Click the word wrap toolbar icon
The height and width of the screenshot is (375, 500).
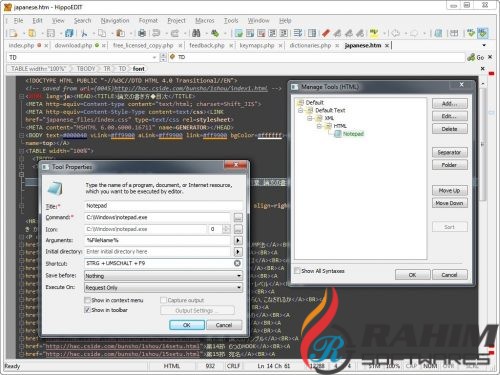(298, 33)
